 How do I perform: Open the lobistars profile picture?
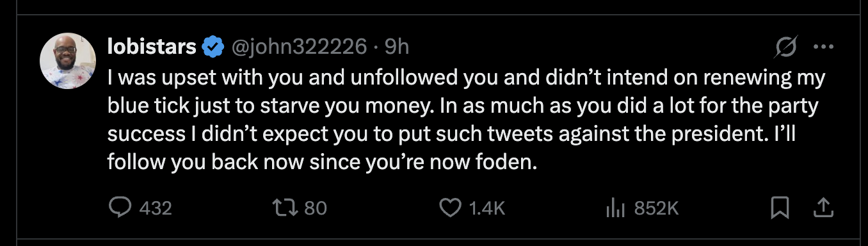67,61
